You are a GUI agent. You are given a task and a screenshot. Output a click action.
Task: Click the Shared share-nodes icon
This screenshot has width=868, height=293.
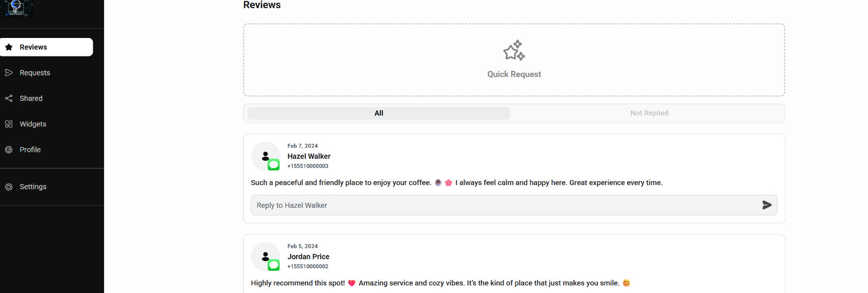pos(9,98)
